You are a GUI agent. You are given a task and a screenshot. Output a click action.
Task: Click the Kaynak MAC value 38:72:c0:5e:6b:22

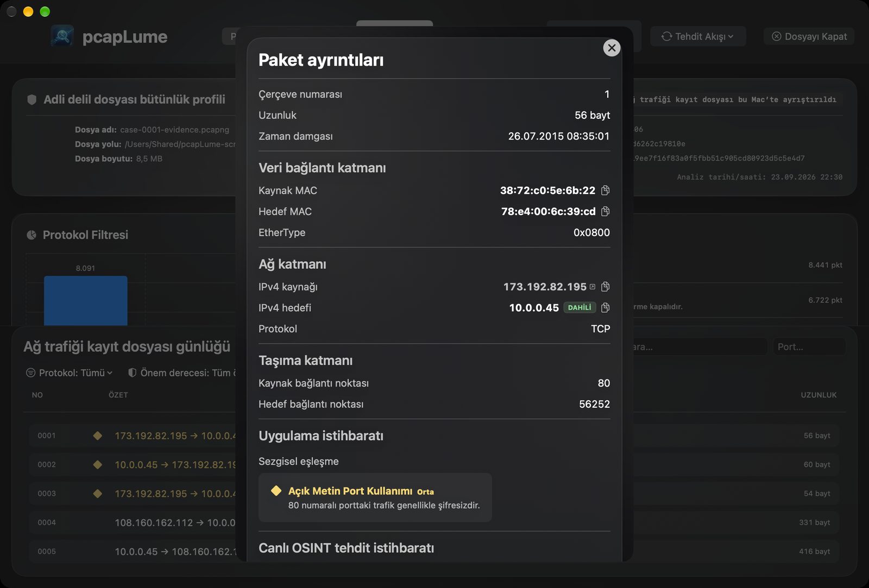[547, 191]
